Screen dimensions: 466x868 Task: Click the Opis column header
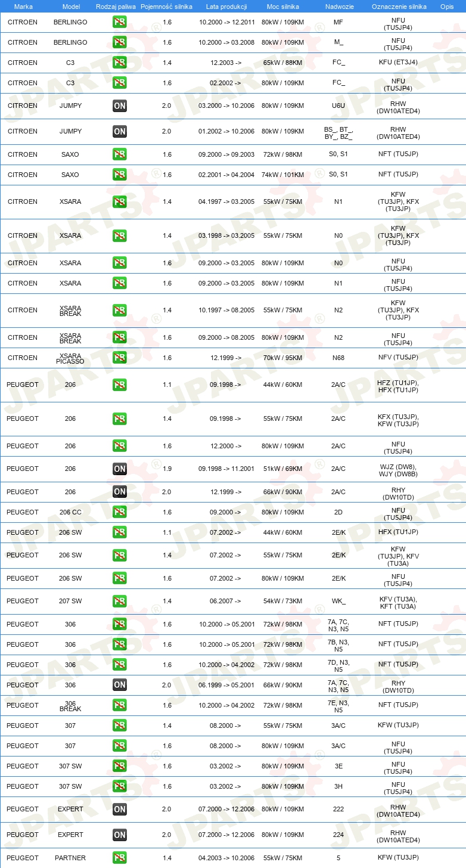447,6
